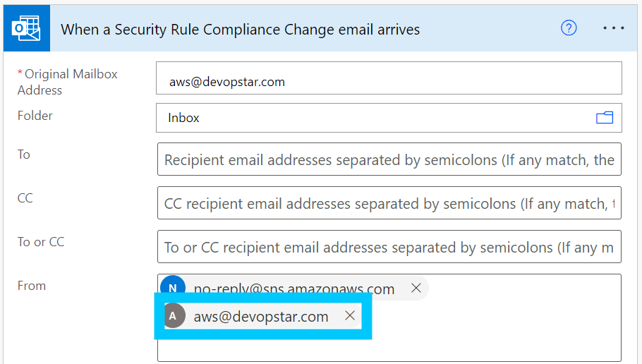Click the blue N avatar icon

click(173, 288)
